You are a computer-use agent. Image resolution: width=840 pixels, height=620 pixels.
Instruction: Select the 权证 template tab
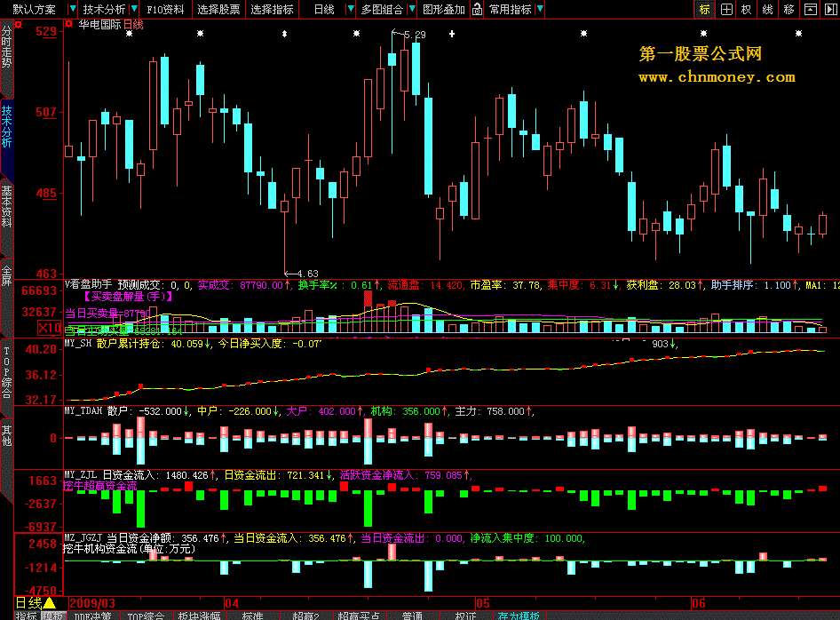click(x=465, y=616)
